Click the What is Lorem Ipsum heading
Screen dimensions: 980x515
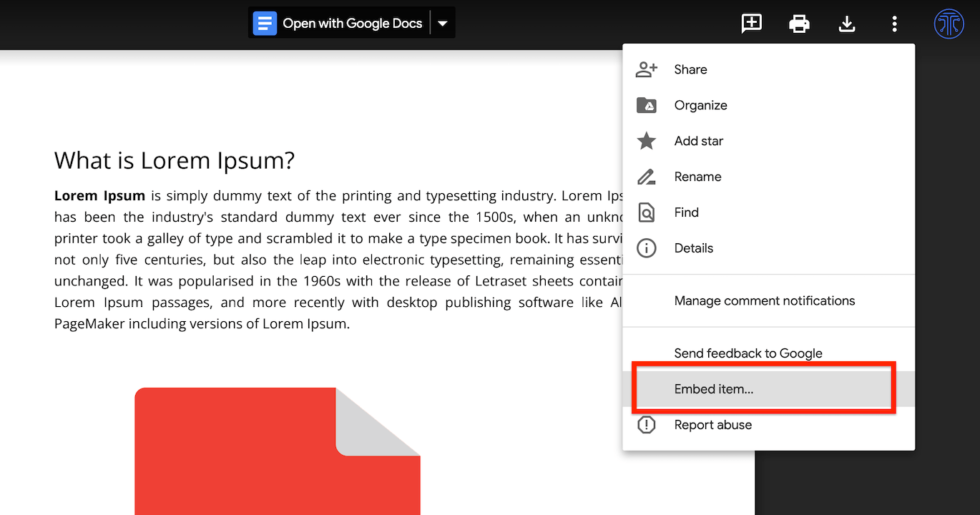[x=175, y=160]
